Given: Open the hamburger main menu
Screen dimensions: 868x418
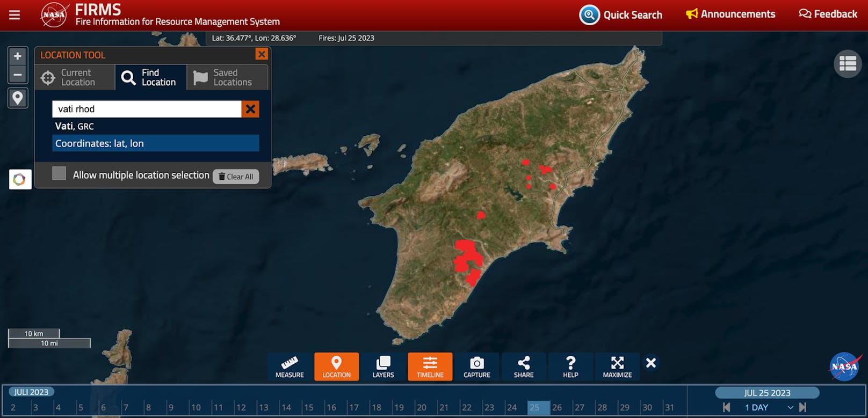Looking at the screenshot, I should tap(15, 15).
